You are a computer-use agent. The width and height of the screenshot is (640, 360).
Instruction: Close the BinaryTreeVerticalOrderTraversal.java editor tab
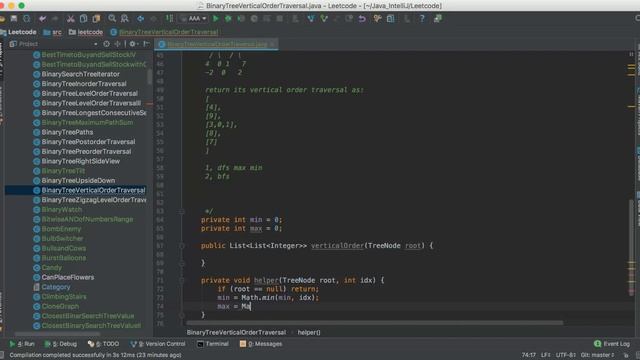click(x=273, y=44)
